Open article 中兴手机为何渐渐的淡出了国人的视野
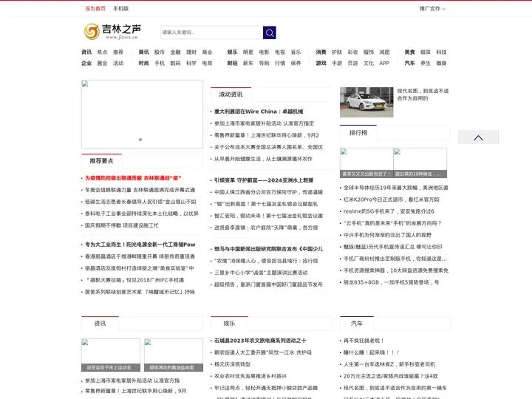 (x=387, y=235)
